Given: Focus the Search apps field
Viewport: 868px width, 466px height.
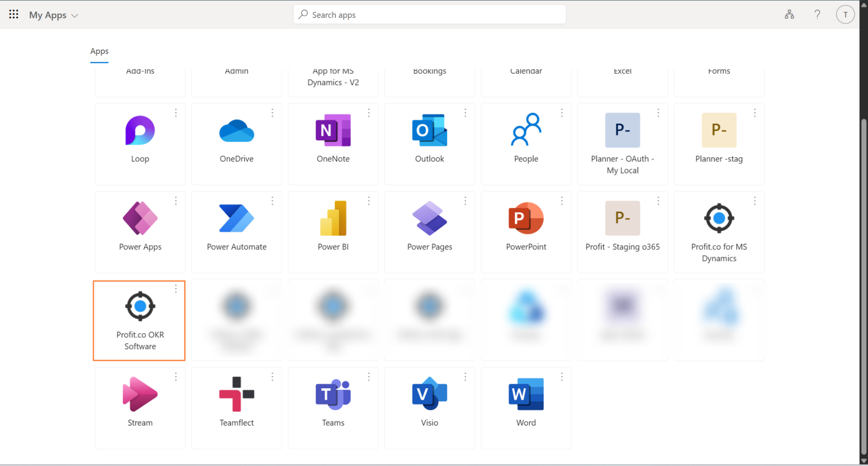Looking at the screenshot, I should (x=429, y=15).
